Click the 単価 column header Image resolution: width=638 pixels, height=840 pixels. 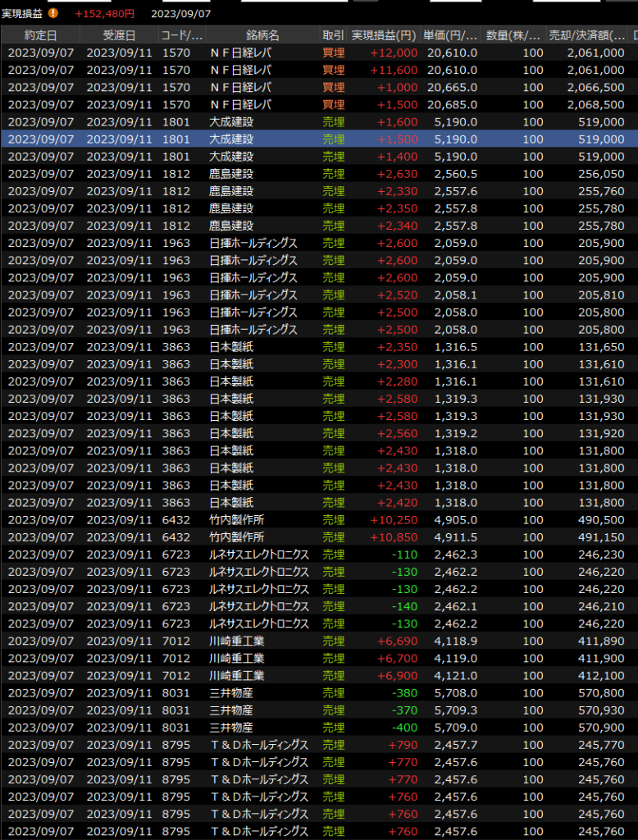point(450,35)
